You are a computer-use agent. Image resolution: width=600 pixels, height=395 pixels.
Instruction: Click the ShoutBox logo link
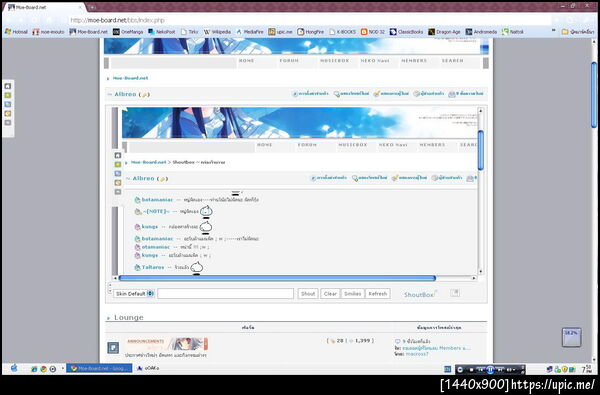[420, 294]
